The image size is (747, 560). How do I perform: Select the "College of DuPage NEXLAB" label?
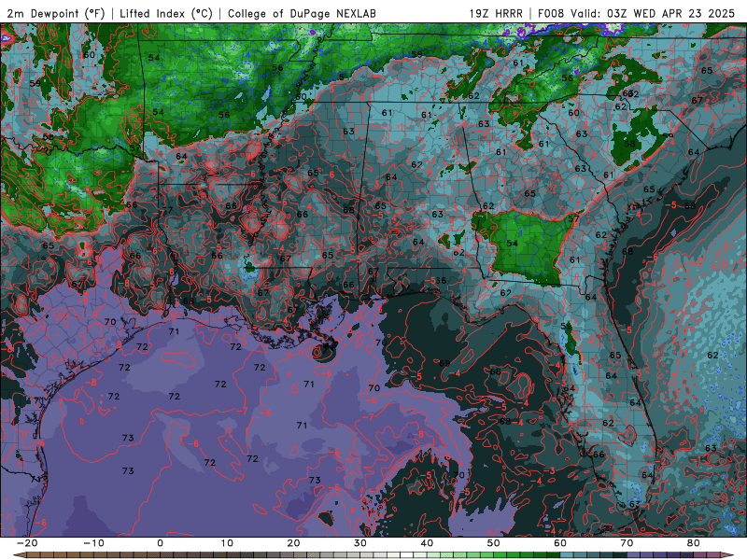coord(302,13)
